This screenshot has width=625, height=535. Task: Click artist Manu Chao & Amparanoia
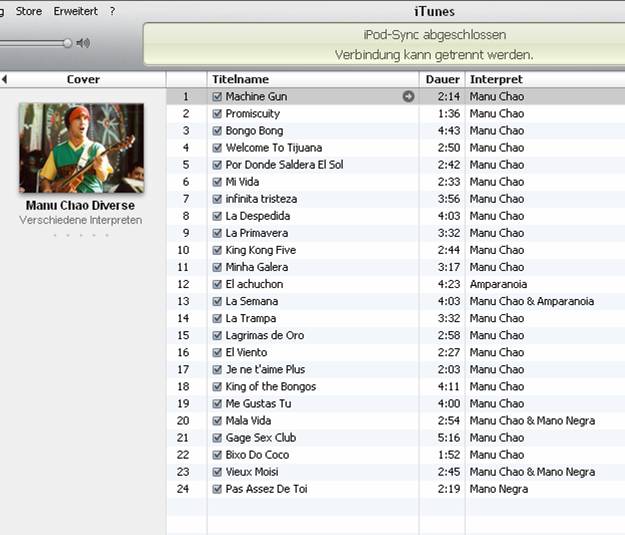532,301
